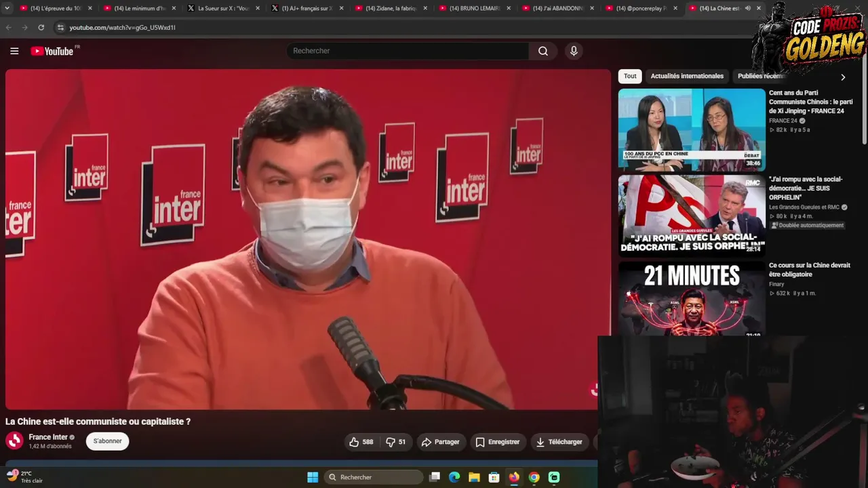
Task: Launch Microsoft Edge from the taskbar
Action: (454, 477)
